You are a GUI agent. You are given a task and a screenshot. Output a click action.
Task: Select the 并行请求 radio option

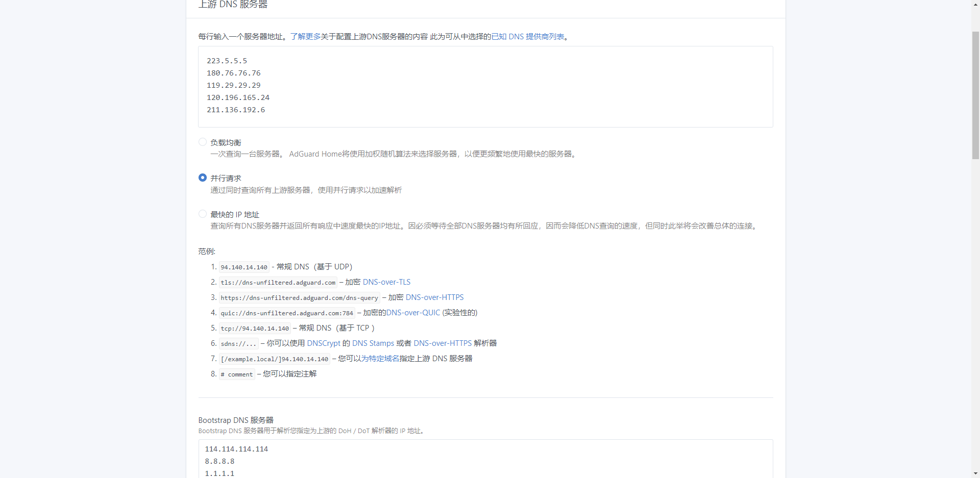click(x=203, y=178)
